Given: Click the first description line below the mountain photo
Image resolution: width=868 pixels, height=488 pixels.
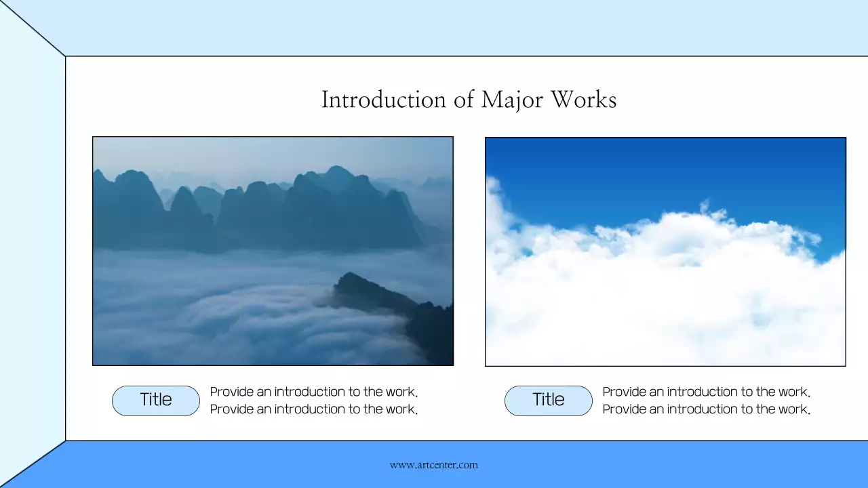Looking at the screenshot, I should click(313, 392).
